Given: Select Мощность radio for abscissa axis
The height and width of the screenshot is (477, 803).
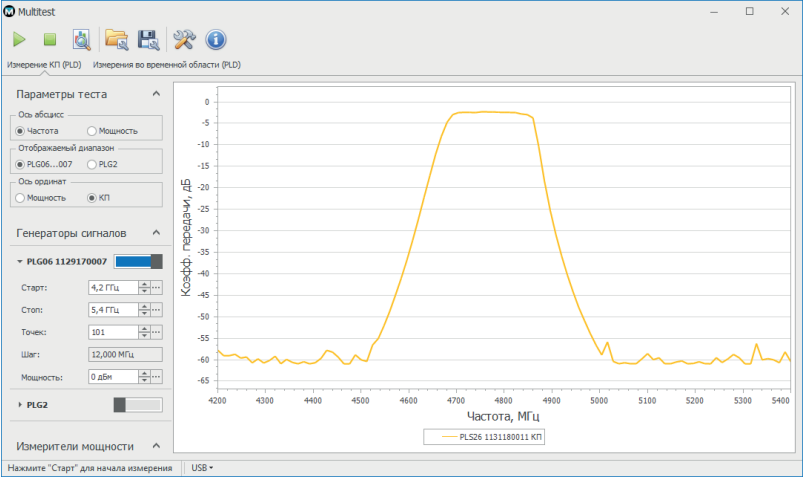Looking at the screenshot, I should click(x=112, y=131).
